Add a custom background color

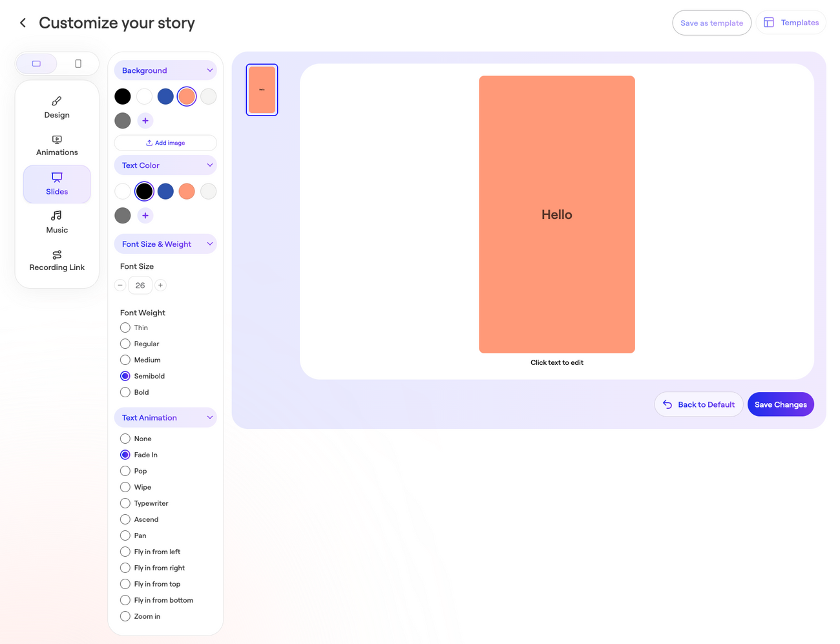coord(145,121)
